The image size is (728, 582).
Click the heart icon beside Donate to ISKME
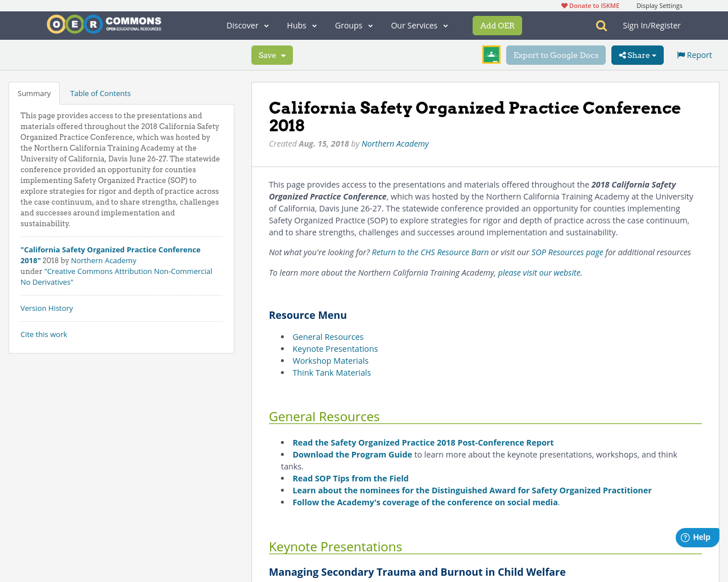pyautogui.click(x=564, y=5)
